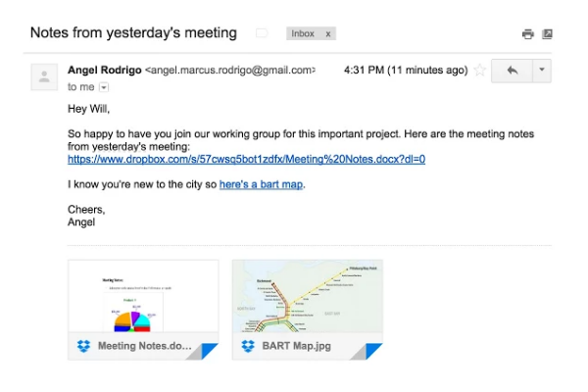Viewport: 588px width, 392px height.
Task: Remove the Inbox label with the x
Action: point(327,33)
